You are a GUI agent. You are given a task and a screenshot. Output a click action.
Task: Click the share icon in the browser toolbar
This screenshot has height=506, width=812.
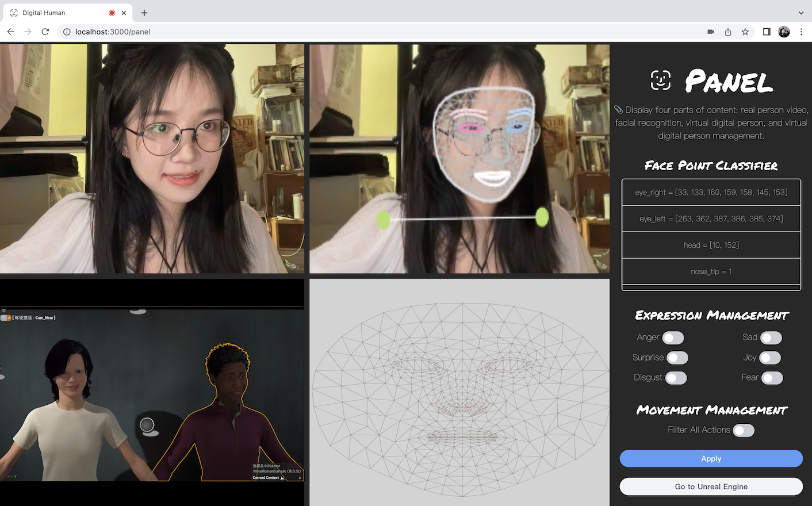click(x=727, y=32)
